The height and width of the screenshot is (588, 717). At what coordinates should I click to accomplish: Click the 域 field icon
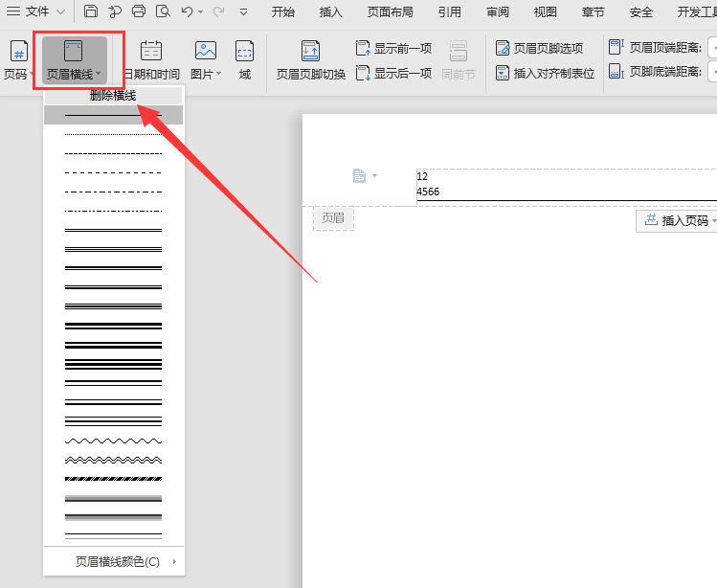click(x=245, y=59)
